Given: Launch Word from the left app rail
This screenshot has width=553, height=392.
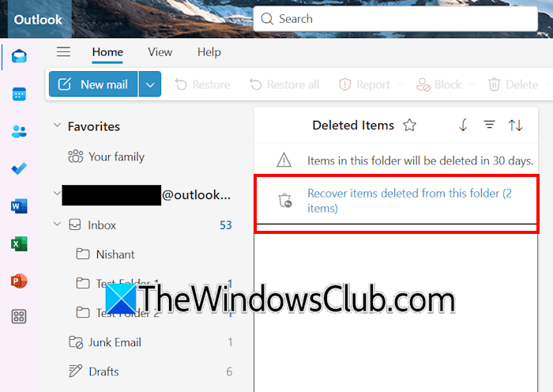Looking at the screenshot, I should 19,206.
